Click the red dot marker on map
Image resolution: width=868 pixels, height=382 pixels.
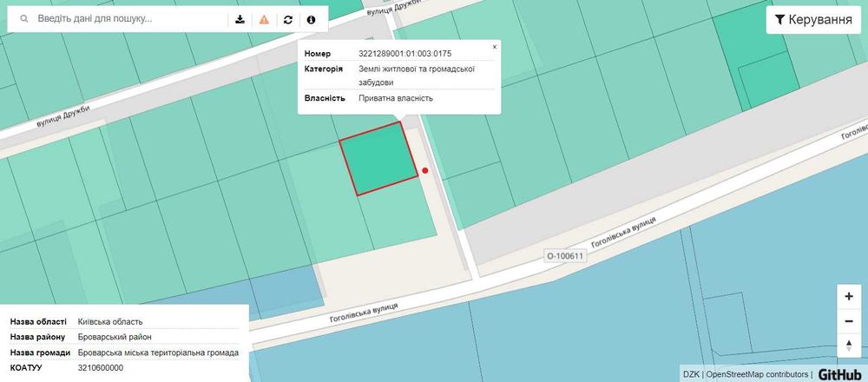[x=425, y=170]
